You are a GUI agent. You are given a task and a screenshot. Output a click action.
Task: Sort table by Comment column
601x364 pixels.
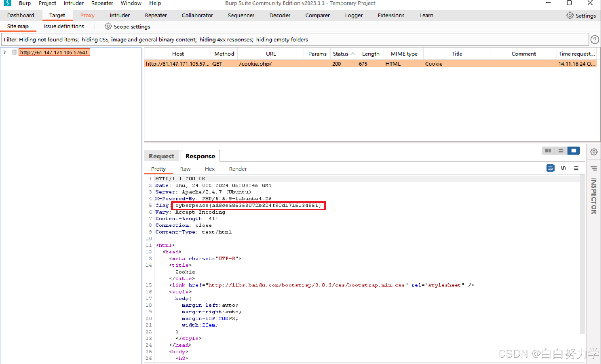[523, 54]
